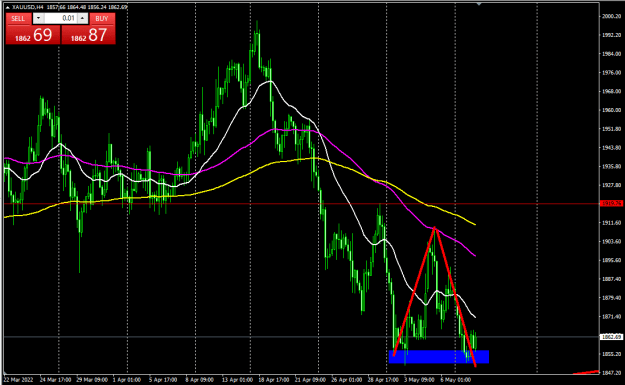The height and width of the screenshot is (385, 625).
Task: Click the 1935.80 price axis label
Action: (611, 167)
